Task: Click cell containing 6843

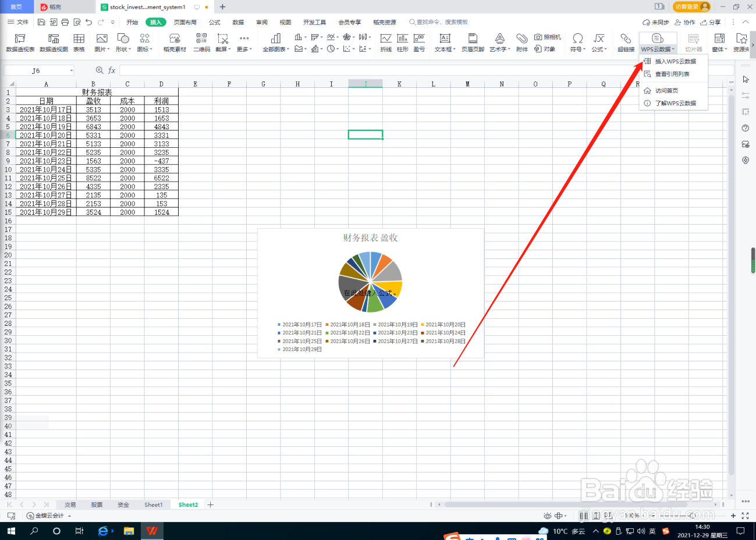Action: click(93, 126)
